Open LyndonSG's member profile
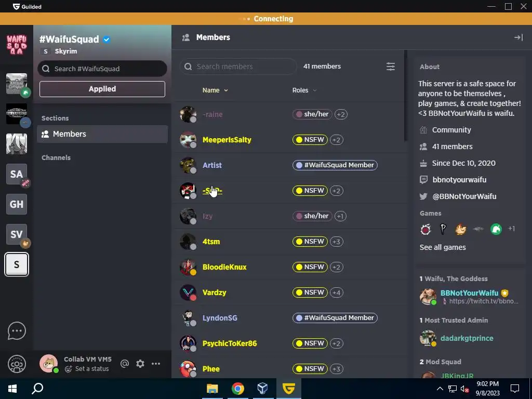The image size is (532, 399). 220,318
